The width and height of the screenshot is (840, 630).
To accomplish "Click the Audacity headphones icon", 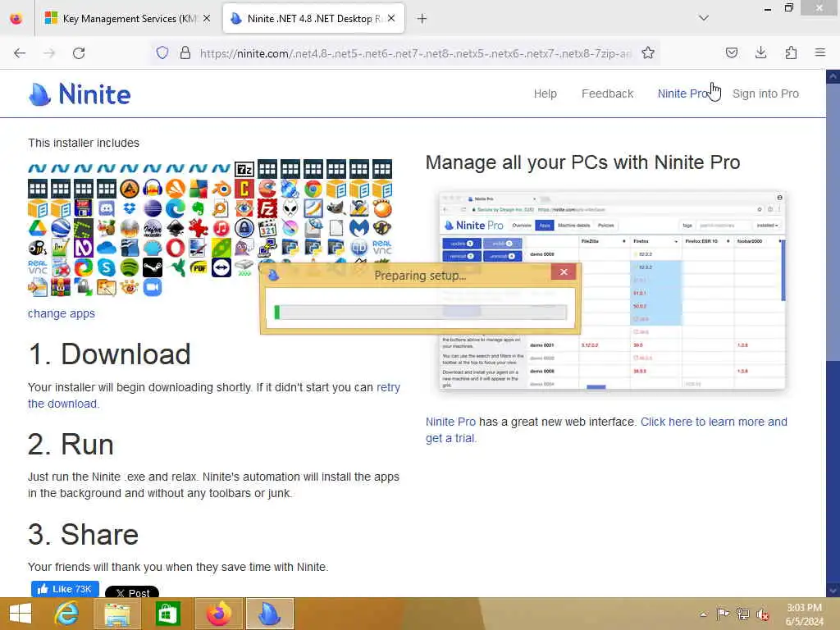I will [x=153, y=189].
